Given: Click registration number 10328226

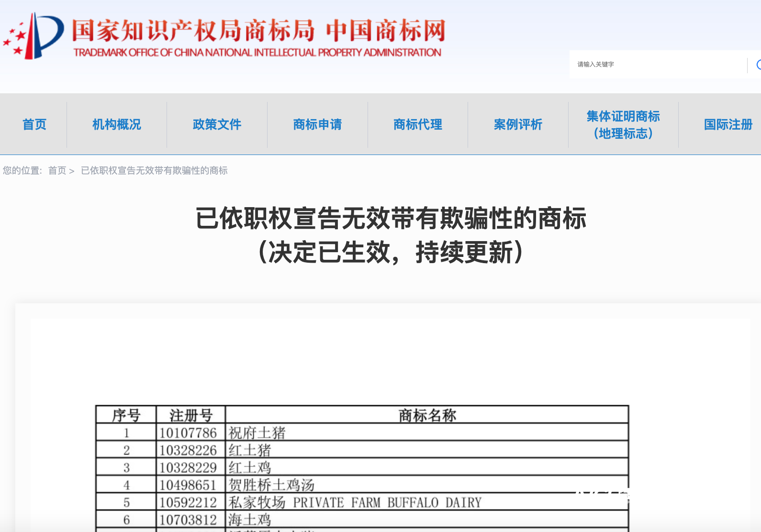Looking at the screenshot, I should pyautogui.click(x=188, y=450).
